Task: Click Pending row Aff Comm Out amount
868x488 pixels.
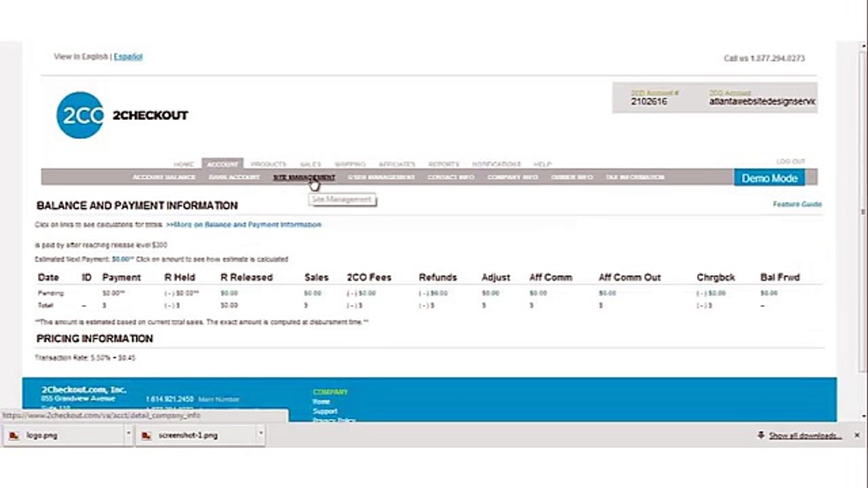Action: coord(608,293)
